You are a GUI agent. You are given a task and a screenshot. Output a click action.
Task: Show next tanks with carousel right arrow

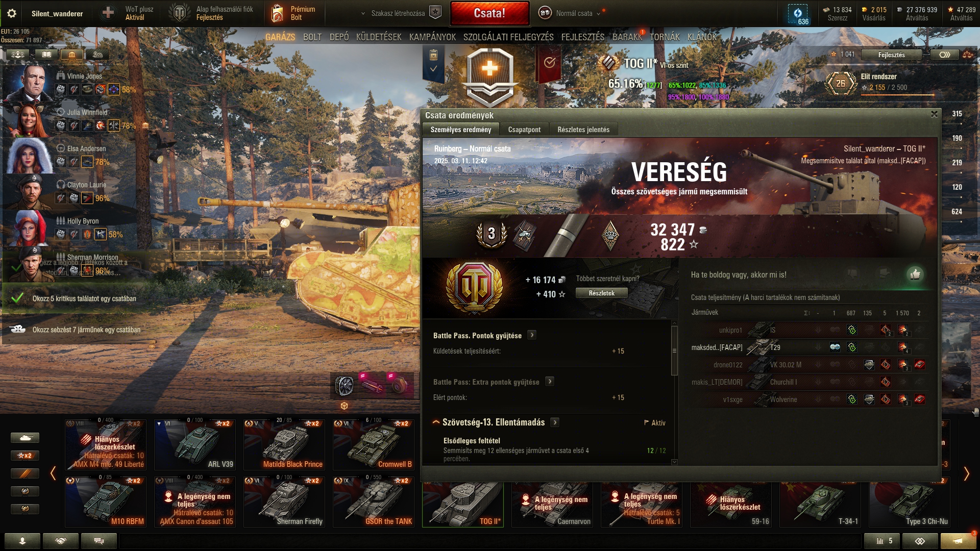coord(966,474)
